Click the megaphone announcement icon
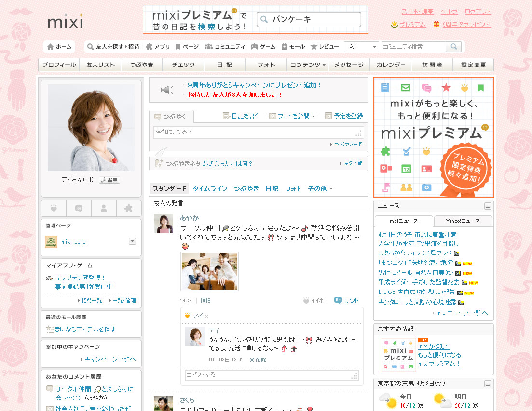 [x=167, y=90]
